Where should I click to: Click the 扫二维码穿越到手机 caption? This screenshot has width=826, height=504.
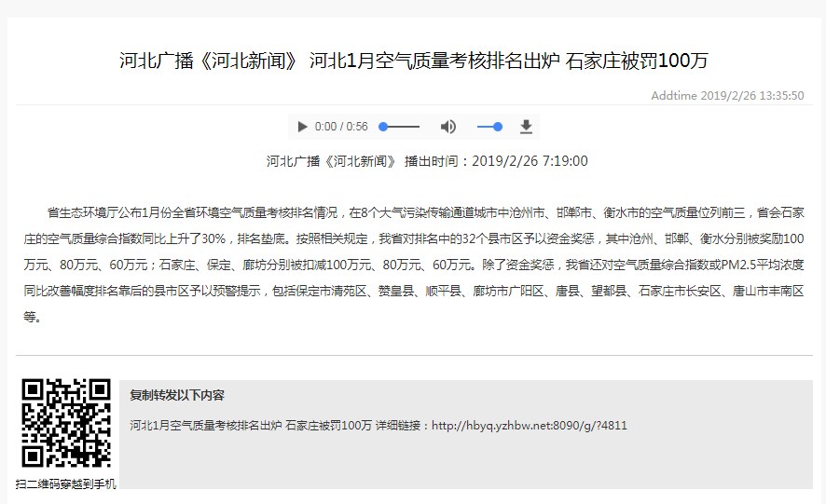click(66, 484)
